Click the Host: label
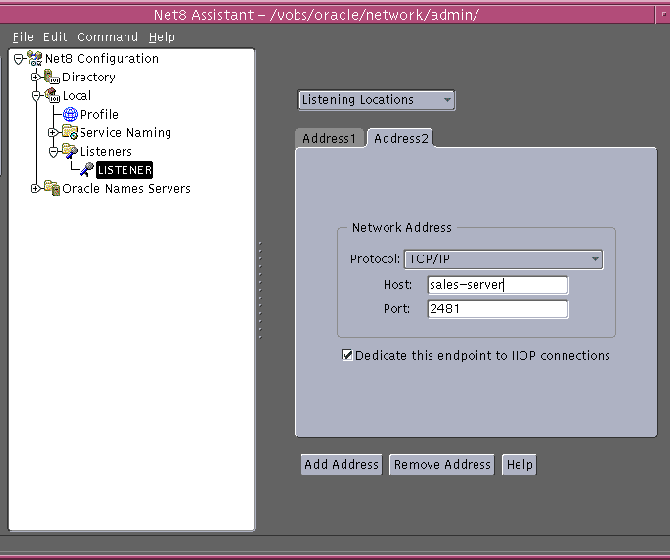 (x=397, y=284)
